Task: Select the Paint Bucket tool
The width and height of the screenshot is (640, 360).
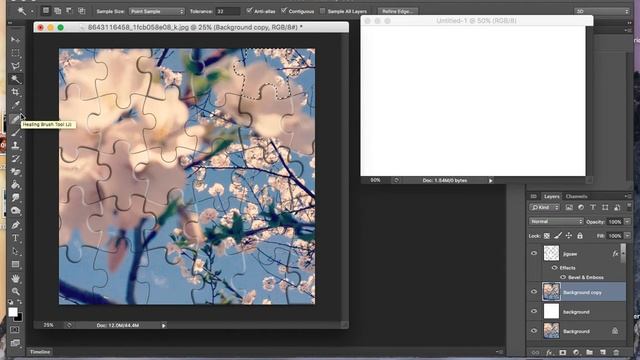Action: point(16,185)
